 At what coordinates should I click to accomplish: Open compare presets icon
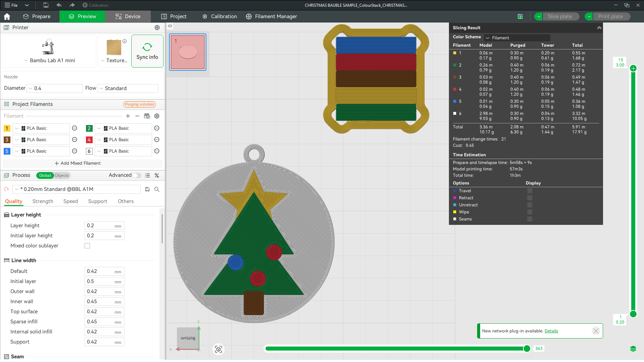[x=157, y=175]
